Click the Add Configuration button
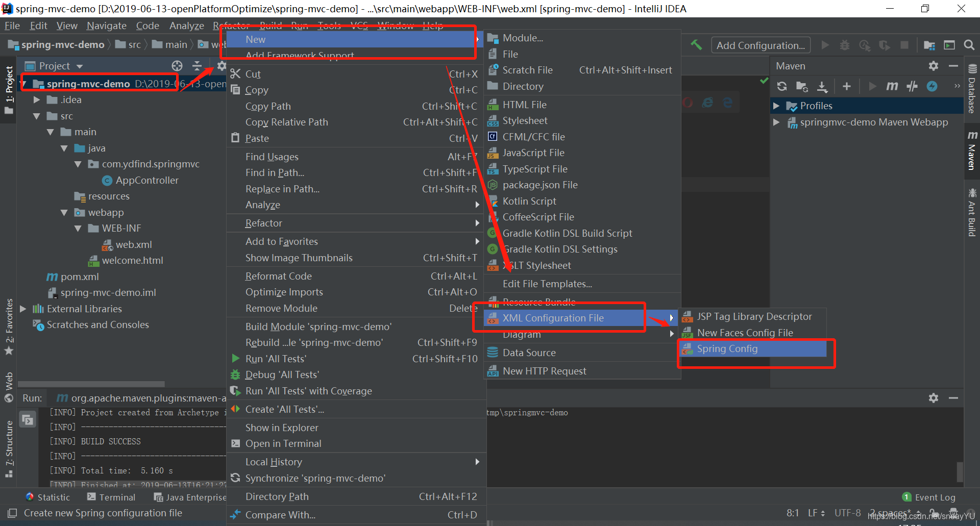Screen dimensions: 980x526 tap(761, 45)
